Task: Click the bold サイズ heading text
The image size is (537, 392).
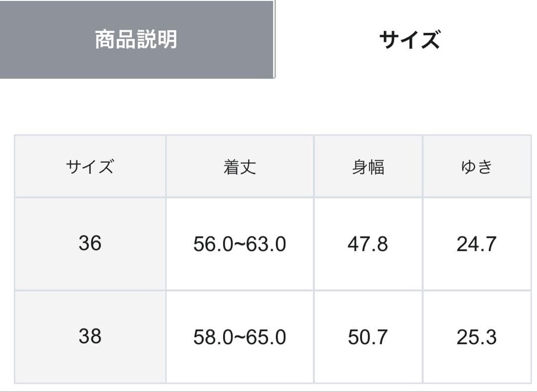Action: [409, 39]
